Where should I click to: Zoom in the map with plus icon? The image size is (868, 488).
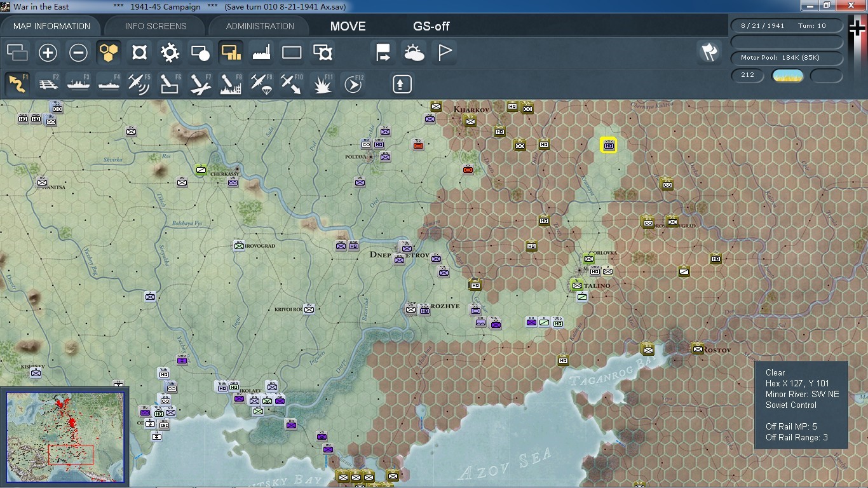click(48, 53)
